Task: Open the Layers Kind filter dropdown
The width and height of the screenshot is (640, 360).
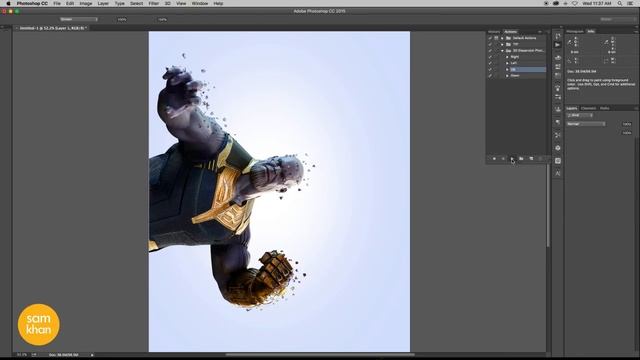Action: coord(580,115)
